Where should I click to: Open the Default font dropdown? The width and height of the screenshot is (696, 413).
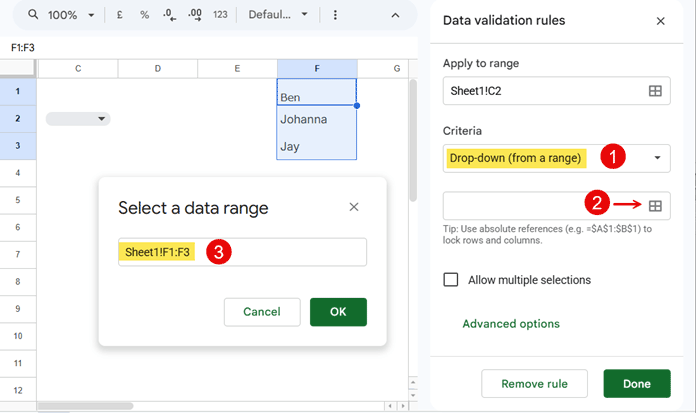pos(278,15)
